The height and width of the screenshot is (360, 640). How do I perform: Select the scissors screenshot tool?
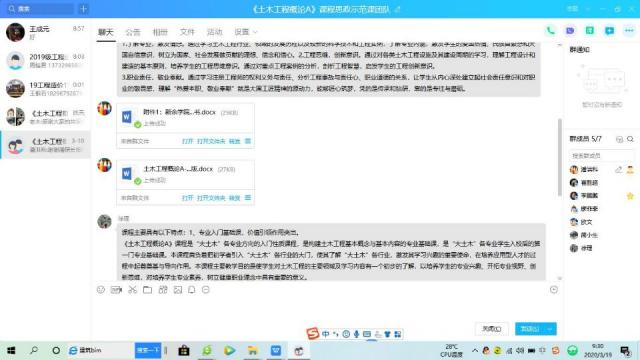pos(132,290)
